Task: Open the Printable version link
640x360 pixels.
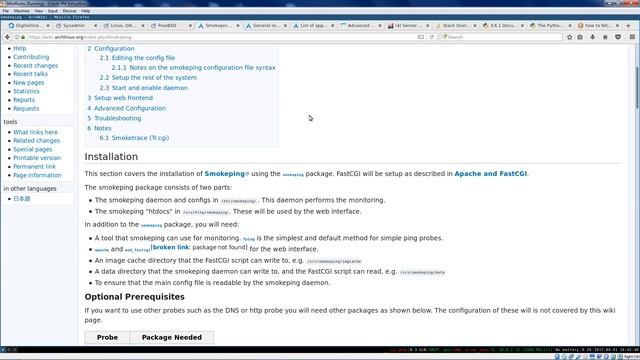Action: point(37,158)
